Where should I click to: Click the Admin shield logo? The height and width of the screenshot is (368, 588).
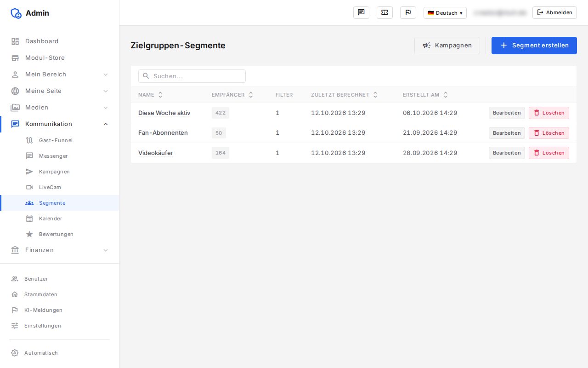pos(16,13)
